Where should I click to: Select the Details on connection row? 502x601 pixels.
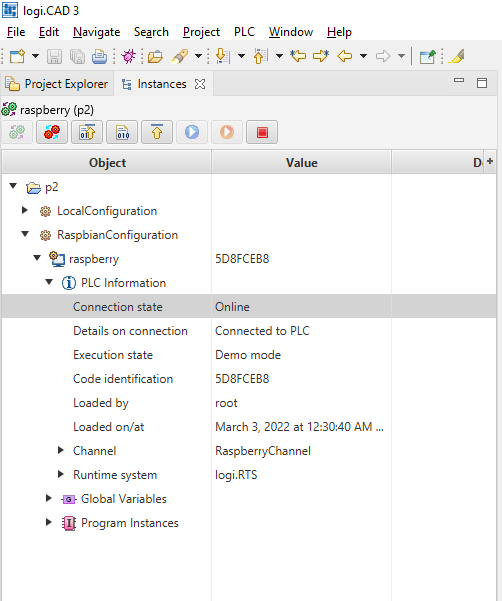[249, 331]
